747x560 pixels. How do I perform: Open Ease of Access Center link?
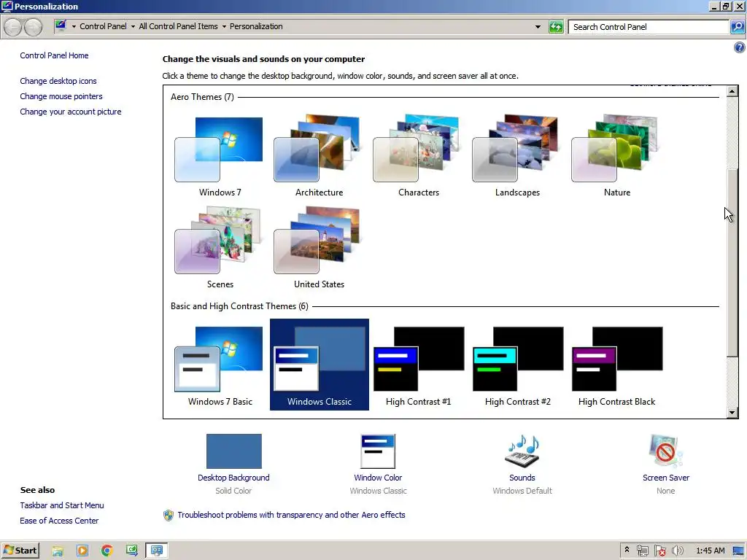click(x=59, y=521)
